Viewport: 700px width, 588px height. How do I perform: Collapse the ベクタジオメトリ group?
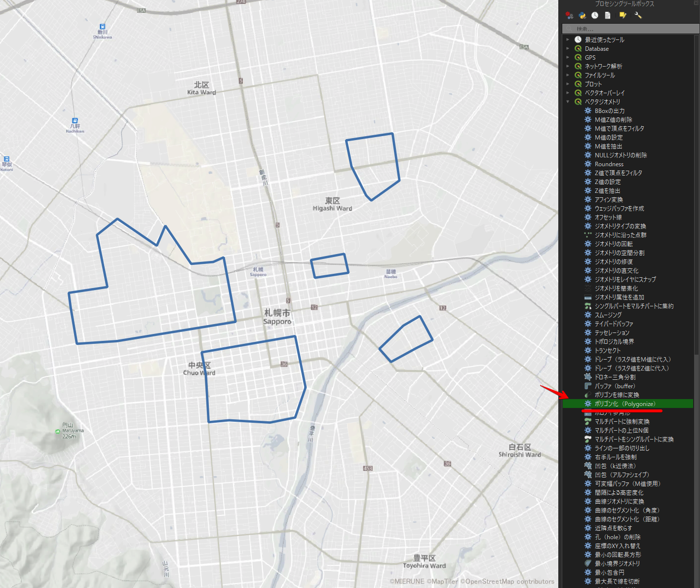568,102
